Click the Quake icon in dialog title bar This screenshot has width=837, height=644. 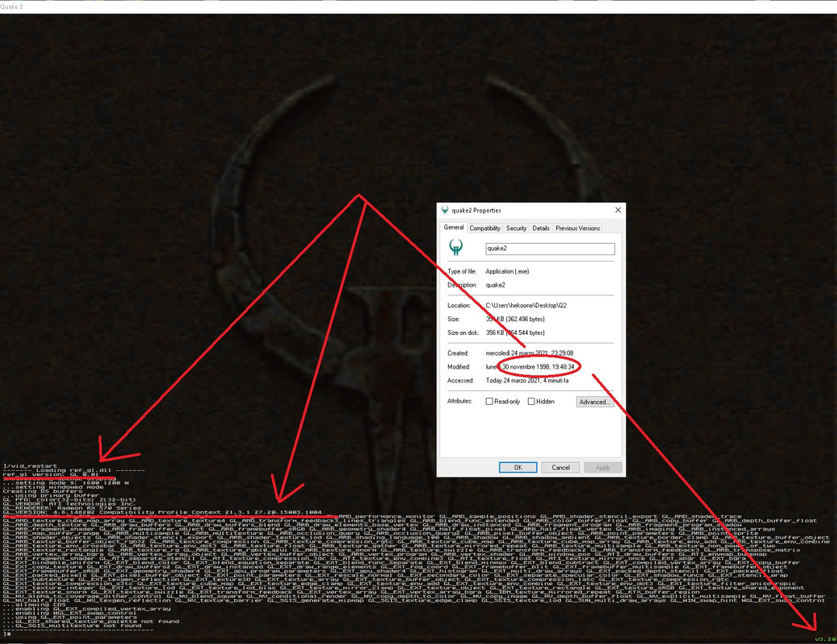pyautogui.click(x=444, y=210)
